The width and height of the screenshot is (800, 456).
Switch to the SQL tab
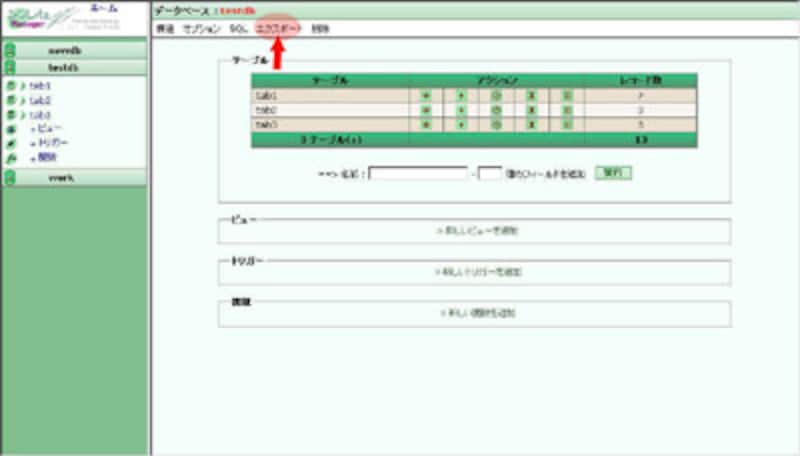pos(238,29)
